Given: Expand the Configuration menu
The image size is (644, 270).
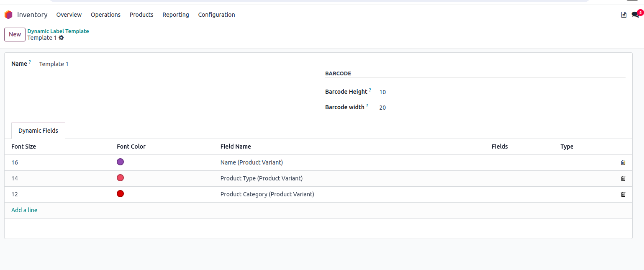Looking at the screenshot, I should coord(216,15).
